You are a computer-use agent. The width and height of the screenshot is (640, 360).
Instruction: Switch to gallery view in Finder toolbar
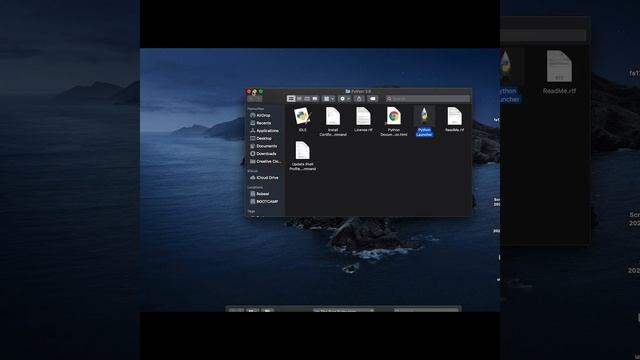coord(315,98)
